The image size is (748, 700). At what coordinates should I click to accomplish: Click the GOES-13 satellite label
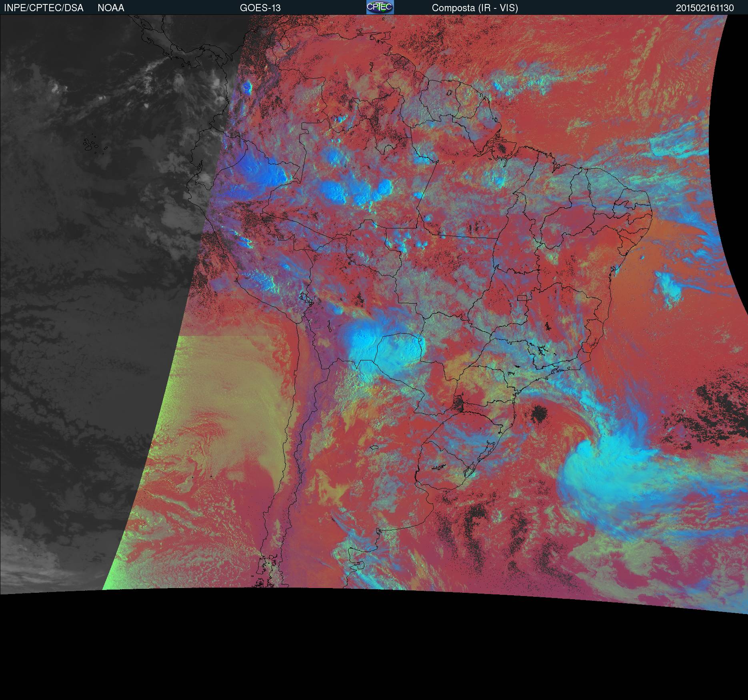pos(260,8)
